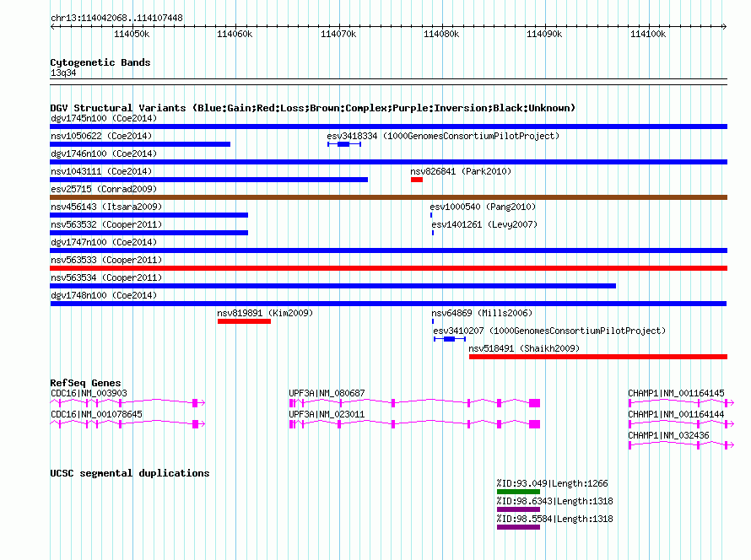Click the CDC16 NM_003903 gene model
This screenshot has height=560, width=751.
(x=128, y=403)
